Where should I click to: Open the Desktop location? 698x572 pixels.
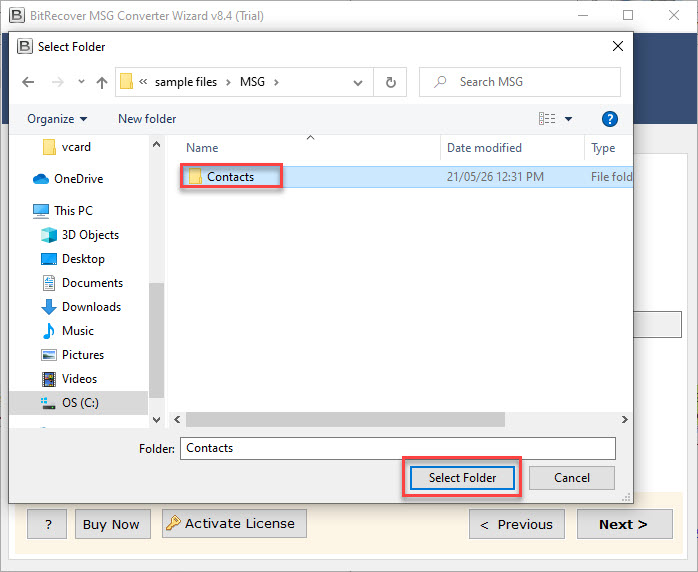[73, 259]
